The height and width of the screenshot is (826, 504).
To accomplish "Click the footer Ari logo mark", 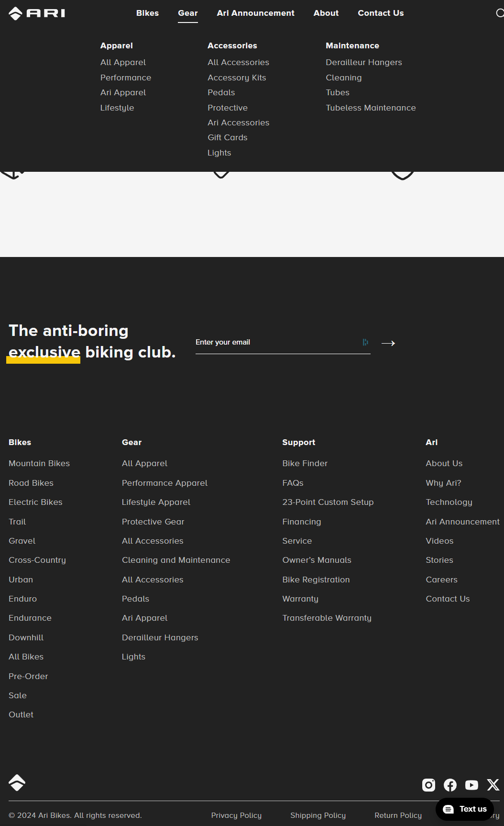I will tap(17, 782).
